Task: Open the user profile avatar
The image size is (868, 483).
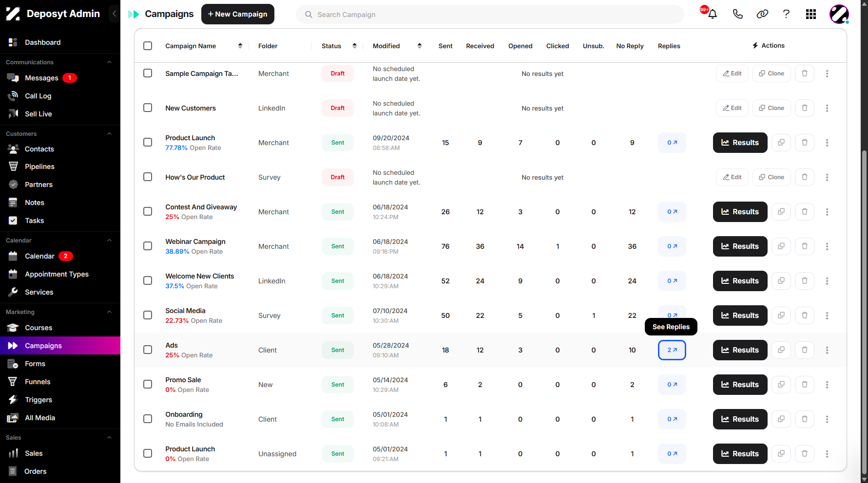Action: coord(839,14)
